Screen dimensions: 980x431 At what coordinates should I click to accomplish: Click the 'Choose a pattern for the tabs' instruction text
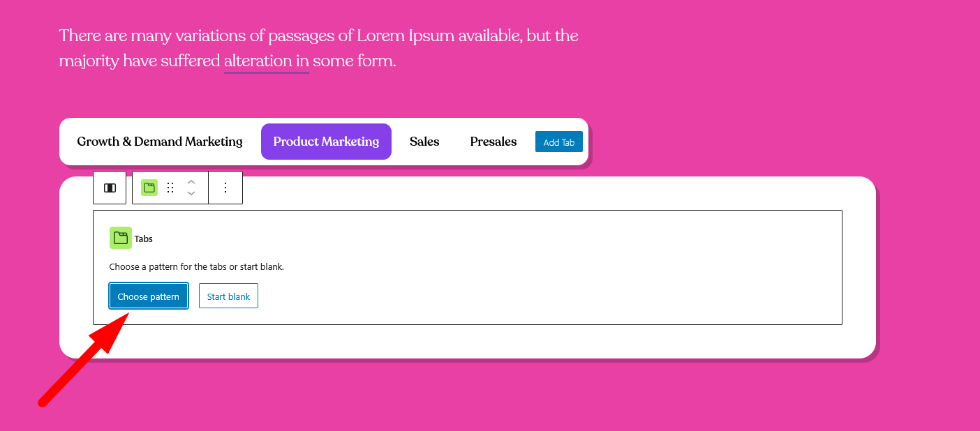(x=196, y=266)
